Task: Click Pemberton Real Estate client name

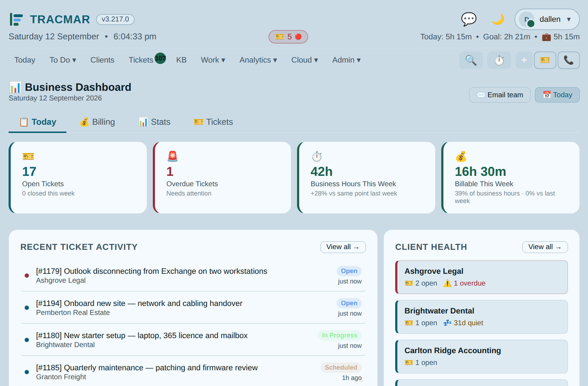Action: [x=73, y=313]
